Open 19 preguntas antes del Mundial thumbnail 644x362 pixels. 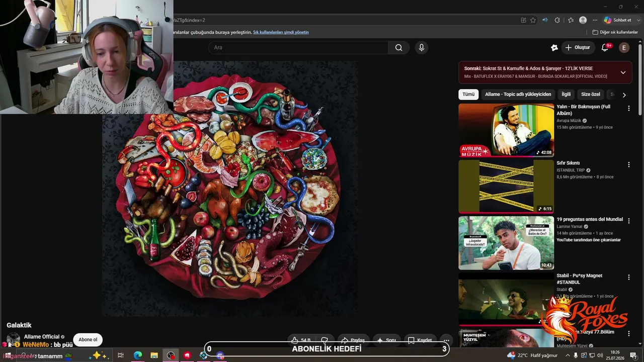(506, 243)
